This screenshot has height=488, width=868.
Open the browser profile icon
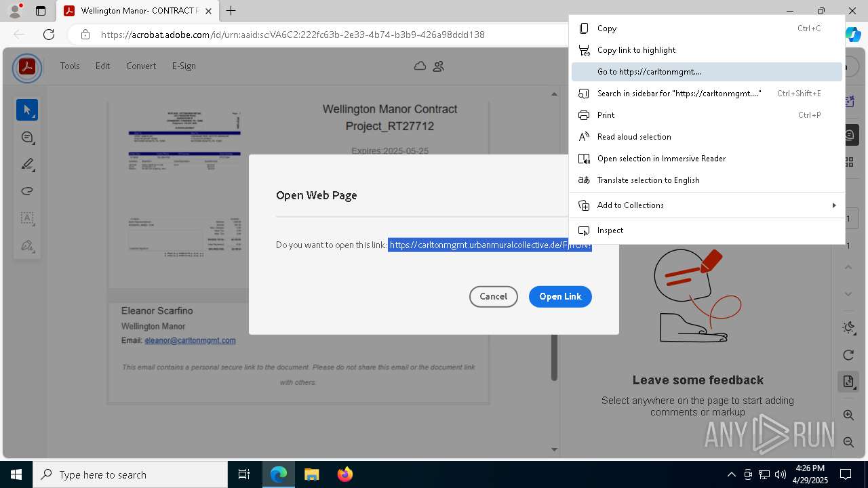tap(14, 11)
